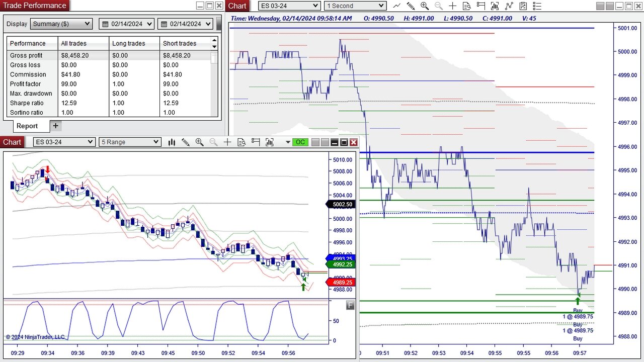
Task: Select the Gross profit row
Action: tap(109, 55)
